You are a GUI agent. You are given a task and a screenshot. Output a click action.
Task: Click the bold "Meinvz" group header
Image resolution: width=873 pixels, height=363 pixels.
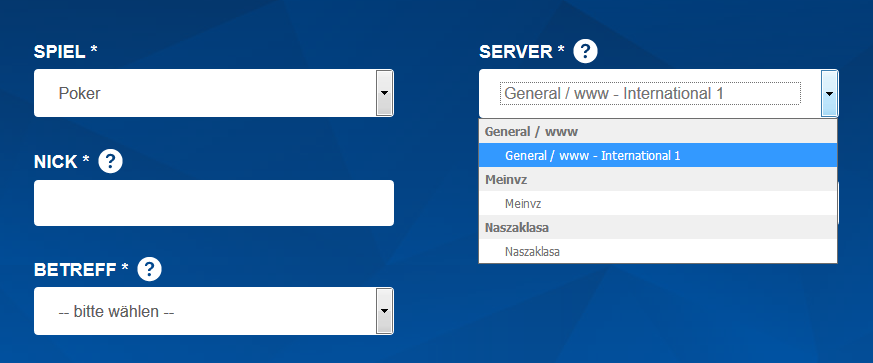tap(658, 180)
